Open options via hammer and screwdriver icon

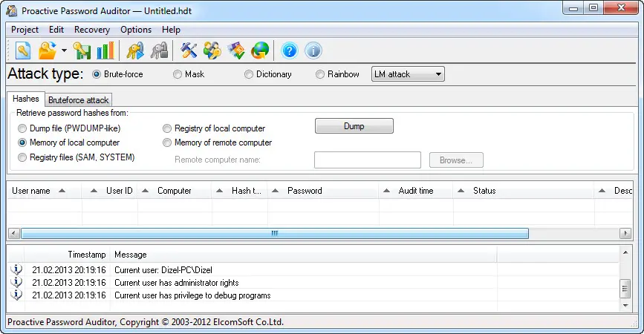tap(189, 51)
